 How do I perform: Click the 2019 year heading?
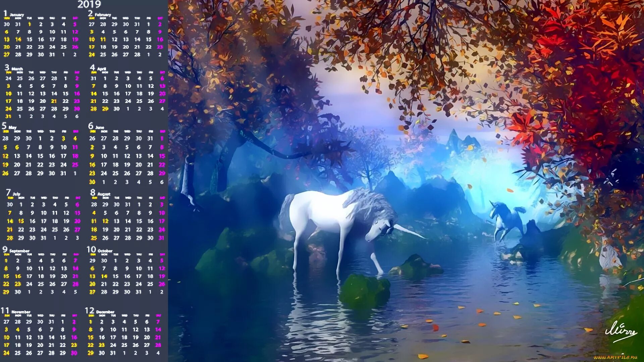pos(89,4)
